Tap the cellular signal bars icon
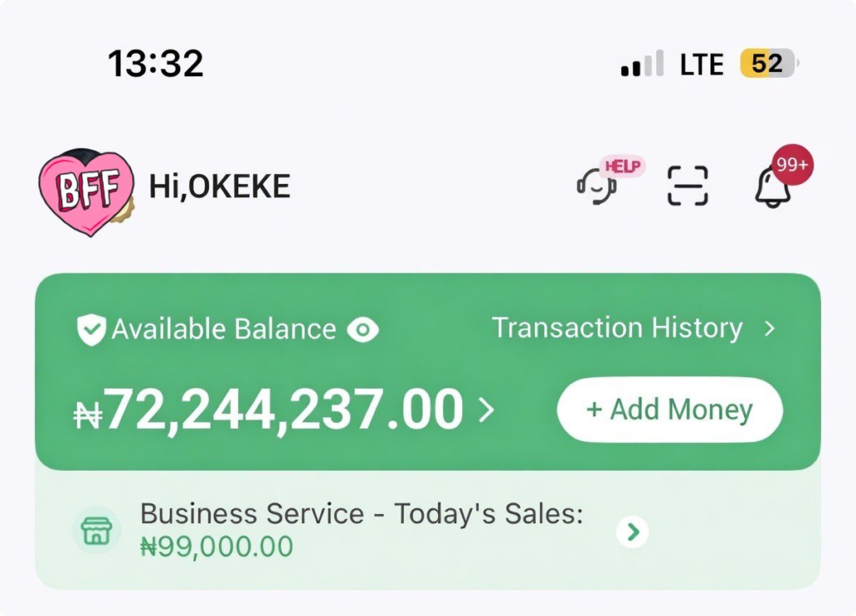 click(642, 64)
